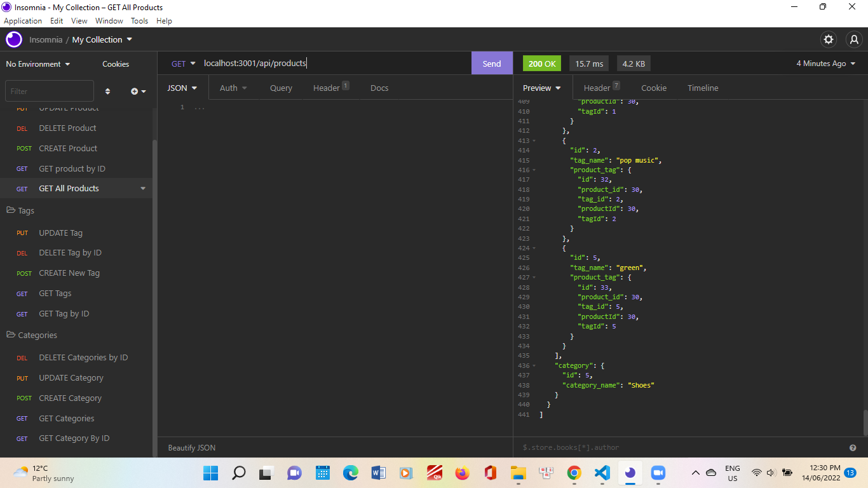Open the settings gear icon
Image resolution: width=868 pixels, height=488 pixels.
[829, 39]
